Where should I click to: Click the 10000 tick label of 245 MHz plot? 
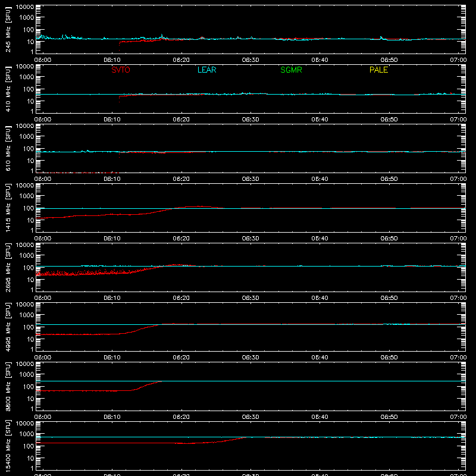tap(25, 7)
